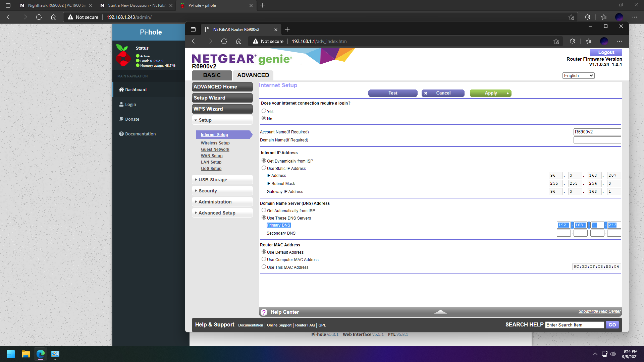Viewport: 644px width, 362px height.
Task: Open the Pi-hole Documentation question icon
Action: [121, 134]
